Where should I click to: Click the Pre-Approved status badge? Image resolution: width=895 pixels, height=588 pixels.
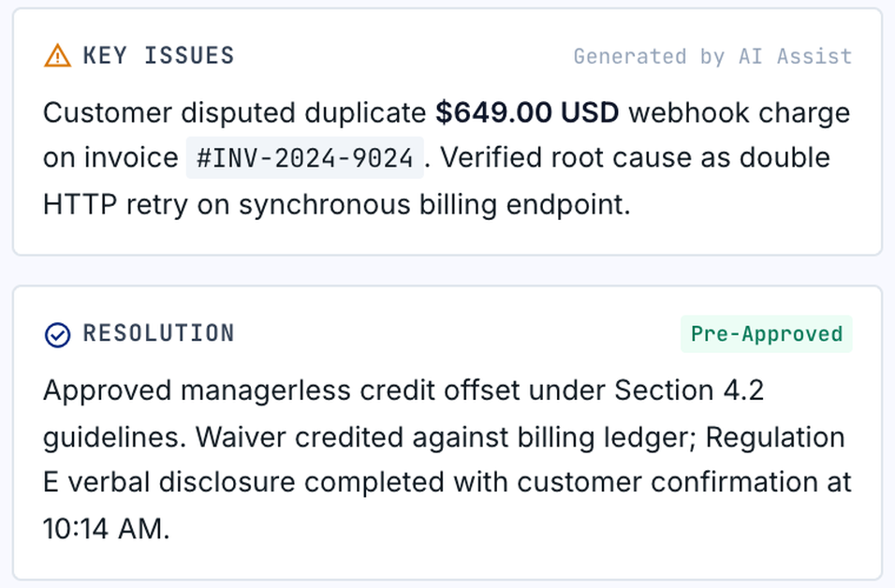point(766,334)
